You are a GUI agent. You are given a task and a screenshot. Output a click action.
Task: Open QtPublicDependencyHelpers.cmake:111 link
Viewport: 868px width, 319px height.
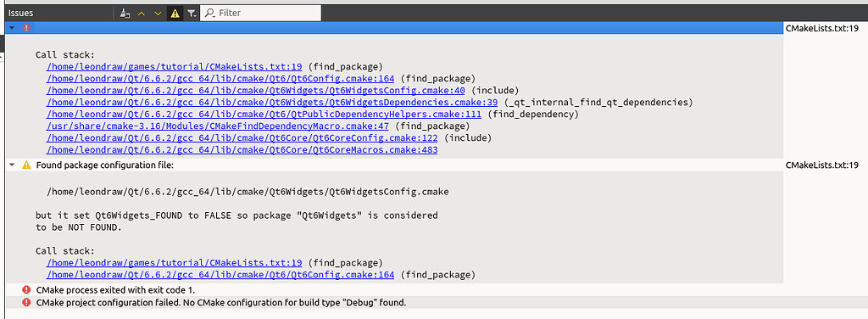coord(264,115)
